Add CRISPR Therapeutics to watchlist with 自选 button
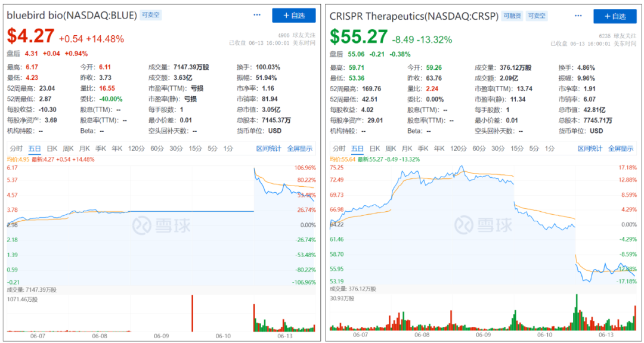This screenshot has width=644, height=343. [615, 16]
